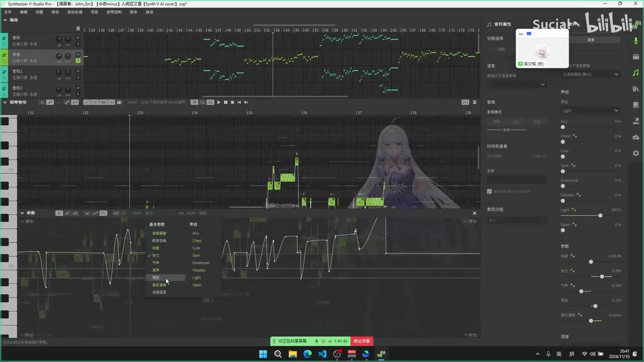Open File Explorer from the taskbar
644x362 pixels.
point(292,354)
